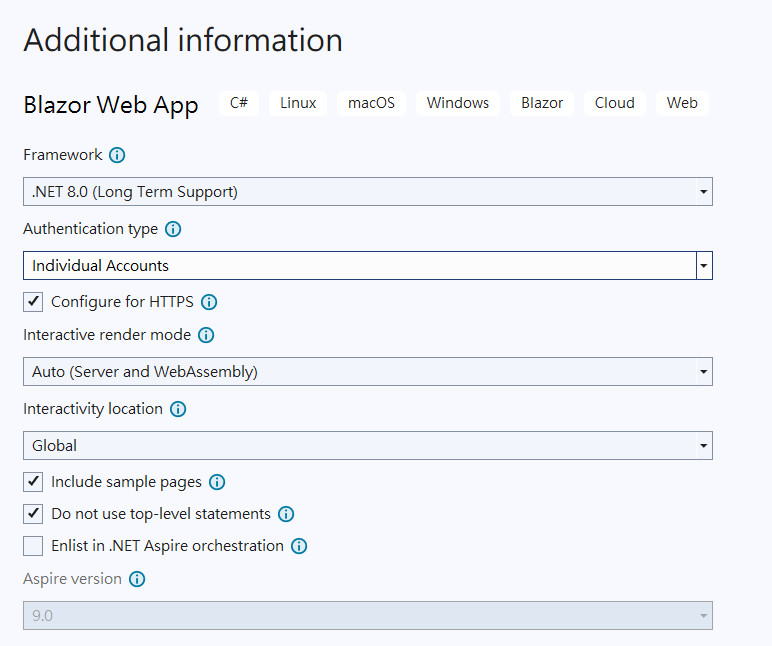Open the Interactivity location Global dropdown

pos(368,446)
